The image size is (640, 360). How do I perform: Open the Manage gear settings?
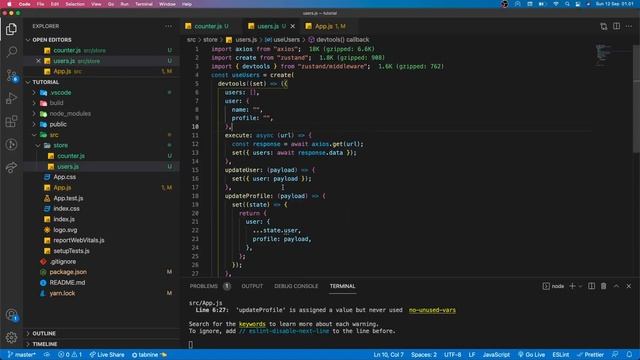click(x=11, y=337)
